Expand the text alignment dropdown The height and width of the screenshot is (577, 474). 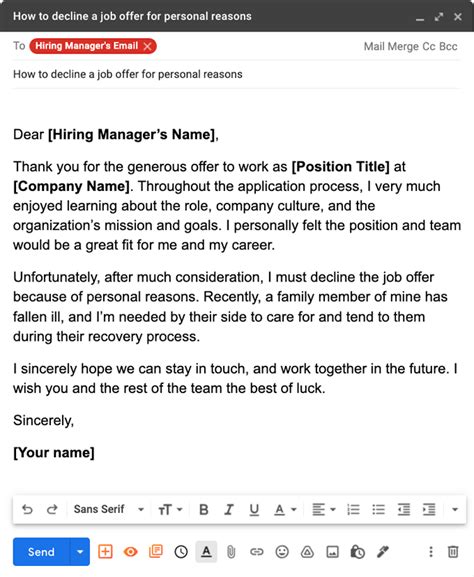[324, 510]
